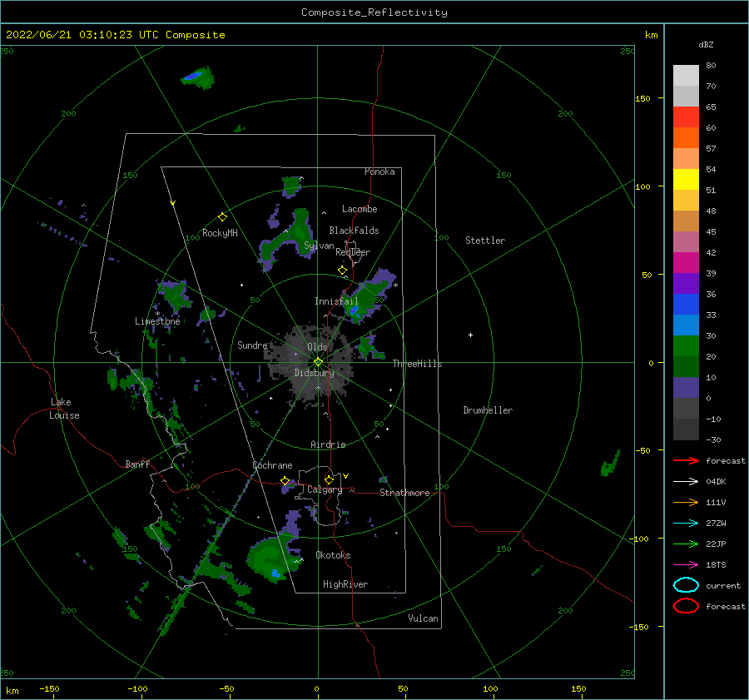Click the Didsbury city label

[x=315, y=373]
